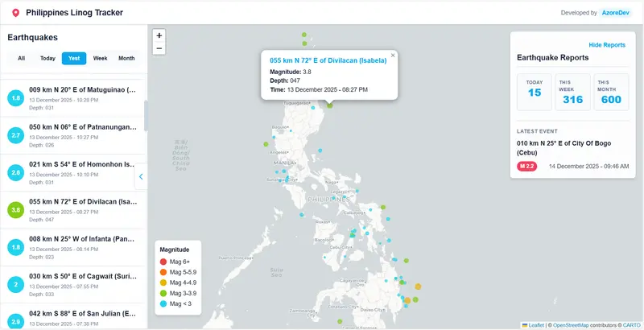
Task: Select the All filter tab
Action: 22,58
